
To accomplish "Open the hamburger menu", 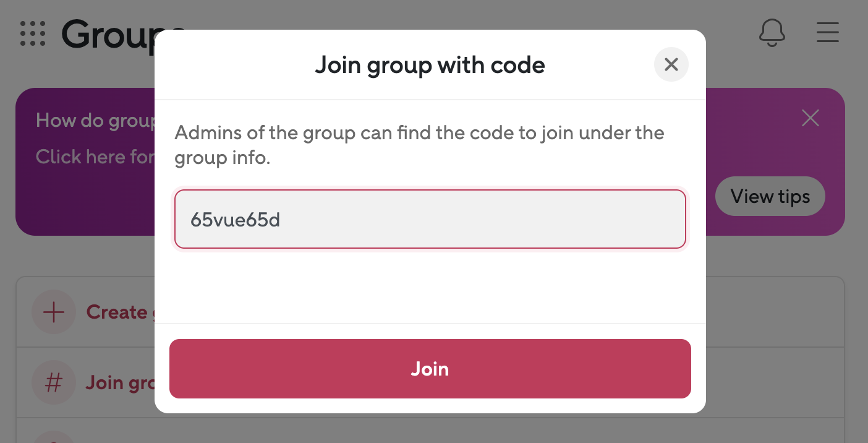I will [x=827, y=32].
